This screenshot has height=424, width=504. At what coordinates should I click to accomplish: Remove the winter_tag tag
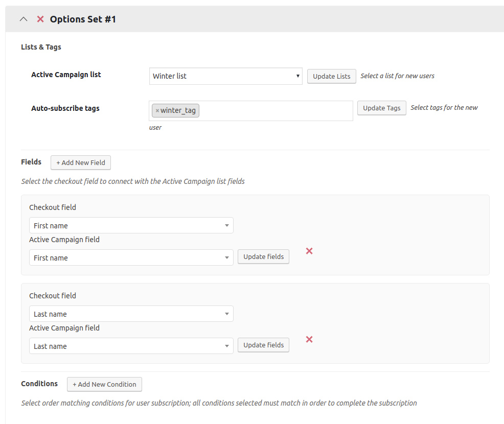point(157,110)
